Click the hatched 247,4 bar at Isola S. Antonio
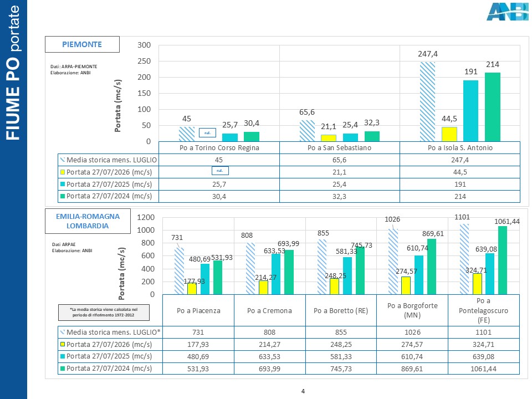Viewport: 532px width, 399px height. pyautogui.click(x=427, y=101)
